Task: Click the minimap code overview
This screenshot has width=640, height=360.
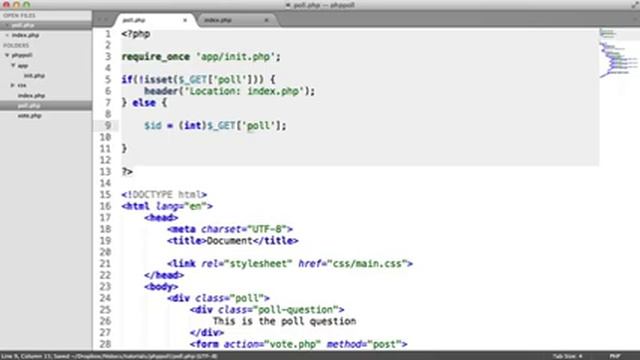Action: 619,53
